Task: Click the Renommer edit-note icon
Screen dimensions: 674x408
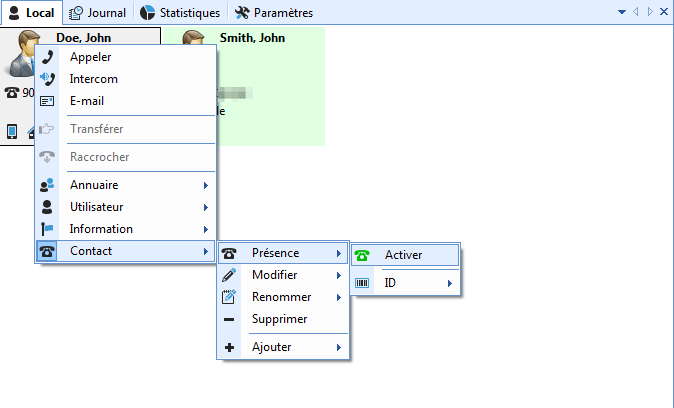Action: [x=229, y=297]
